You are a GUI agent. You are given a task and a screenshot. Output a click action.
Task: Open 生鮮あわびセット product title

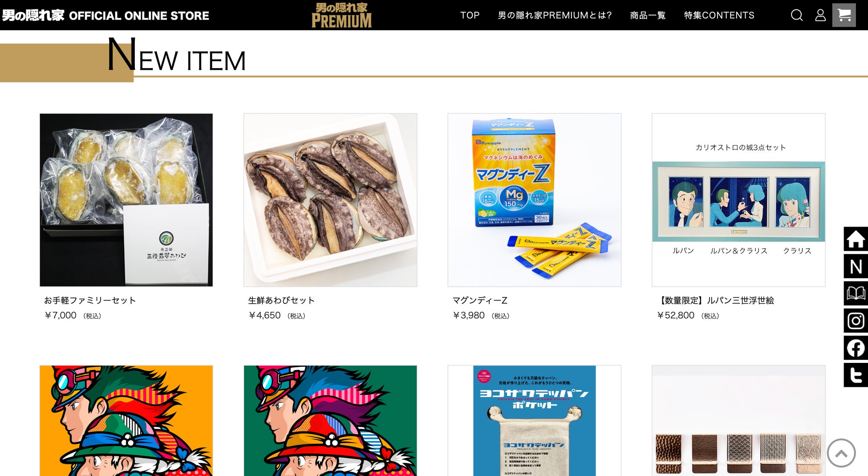click(x=281, y=301)
